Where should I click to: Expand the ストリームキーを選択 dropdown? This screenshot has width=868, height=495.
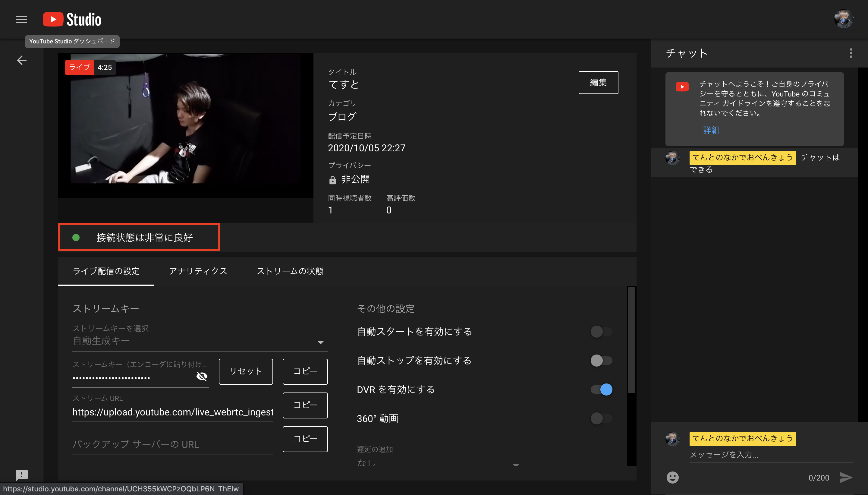(x=200, y=341)
